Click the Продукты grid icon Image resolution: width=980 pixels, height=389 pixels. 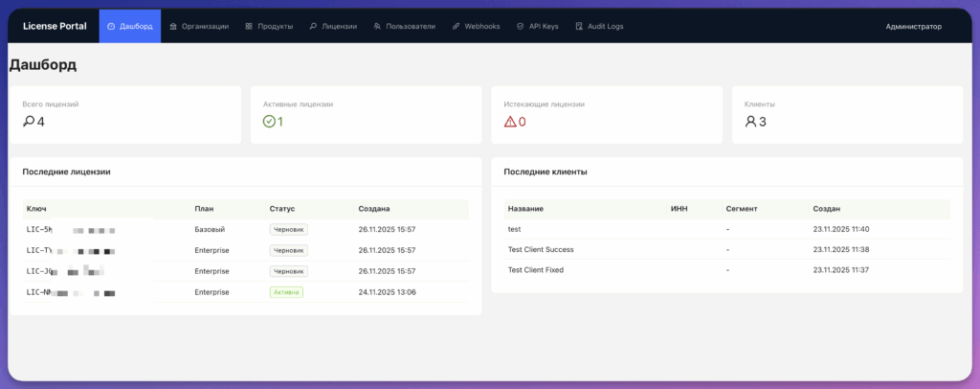point(249,27)
